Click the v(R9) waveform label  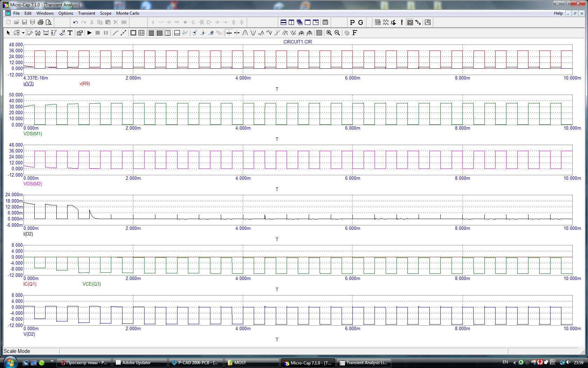click(85, 84)
